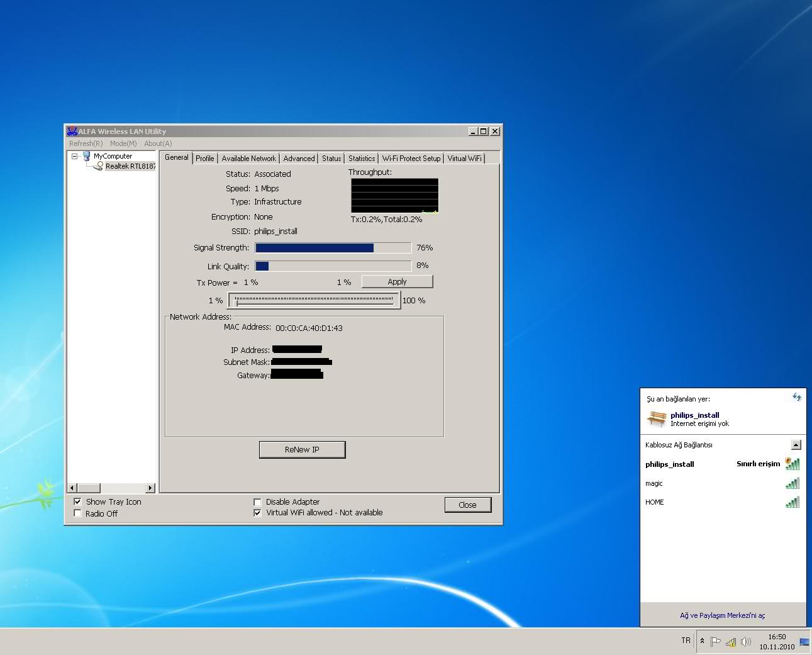The height and width of the screenshot is (655, 812).
Task: Select the HOME network name in the list
Action: (655, 502)
